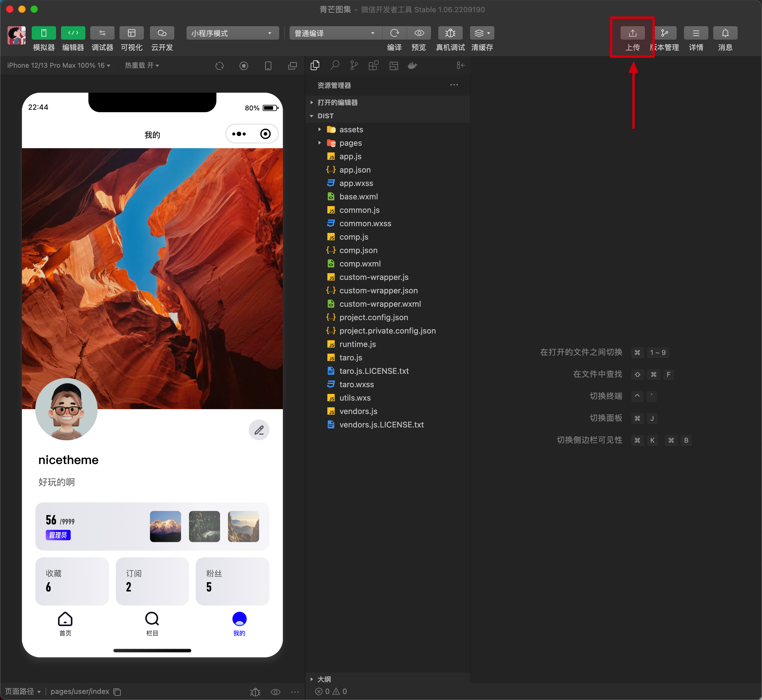Switch to the columns search tab
This screenshot has width=762, height=700.
pos(152,624)
